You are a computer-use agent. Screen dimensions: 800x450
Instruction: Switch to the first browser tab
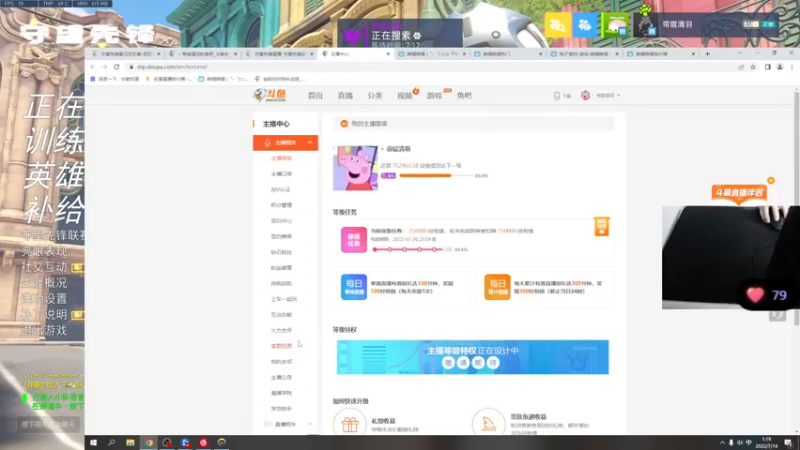[125, 54]
